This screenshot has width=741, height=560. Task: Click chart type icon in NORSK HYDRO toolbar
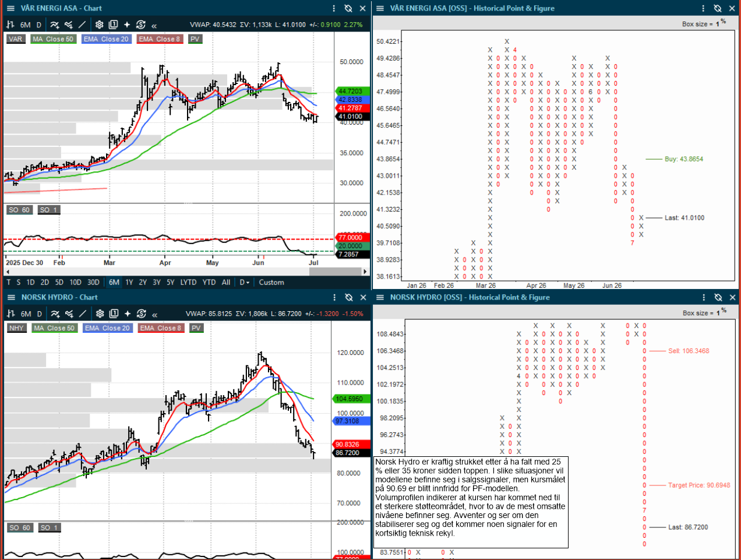(x=10, y=314)
